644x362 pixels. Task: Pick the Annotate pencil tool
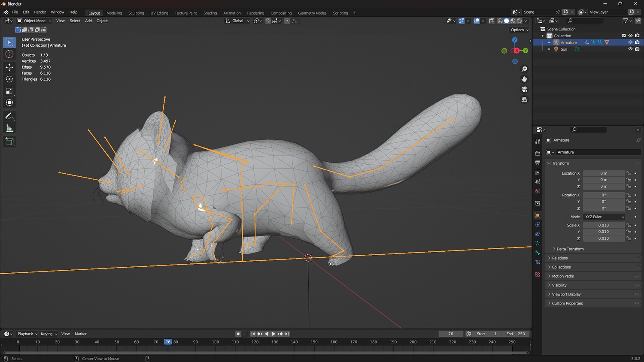click(x=9, y=116)
